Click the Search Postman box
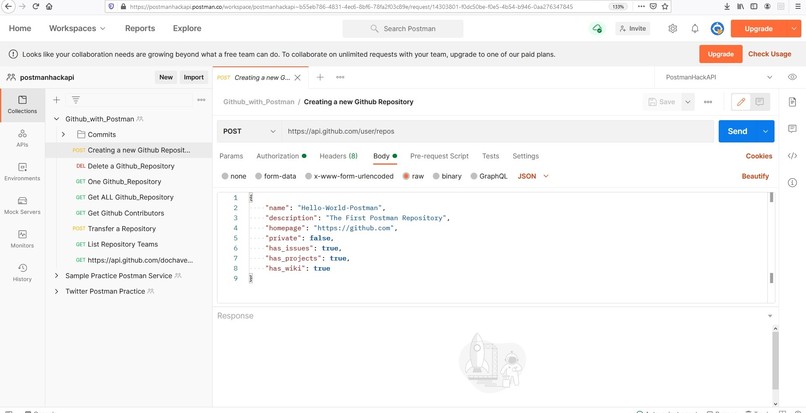 [403, 29]
